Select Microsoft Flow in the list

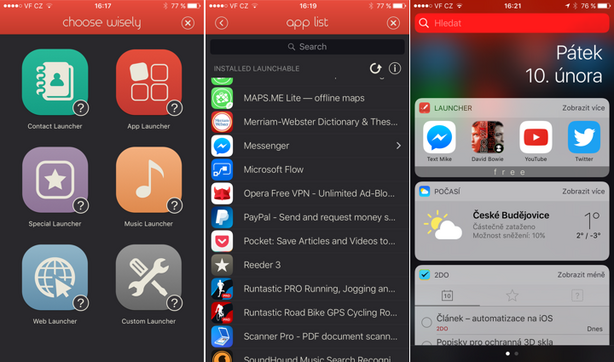click(x=307, y=170)
